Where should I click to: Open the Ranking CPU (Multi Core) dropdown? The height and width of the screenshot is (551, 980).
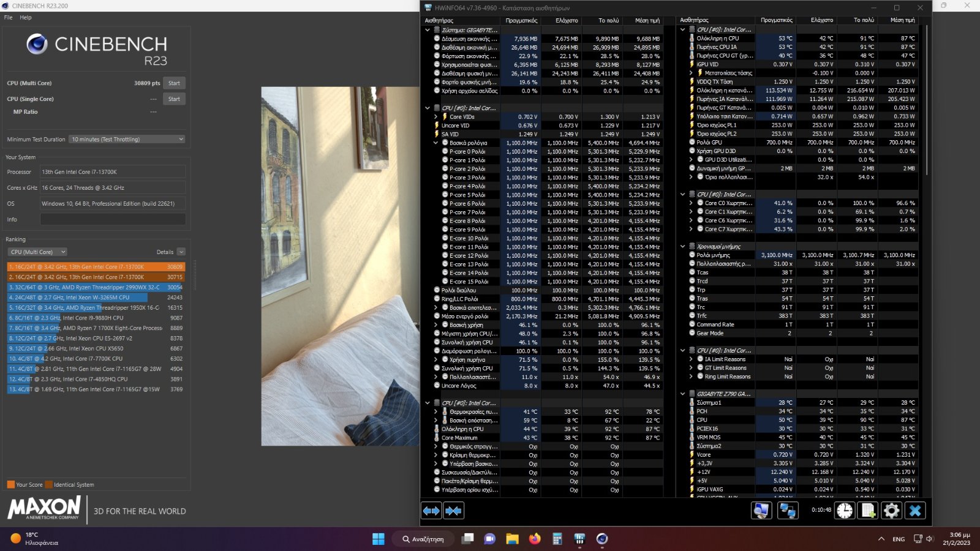click(37, 252)
